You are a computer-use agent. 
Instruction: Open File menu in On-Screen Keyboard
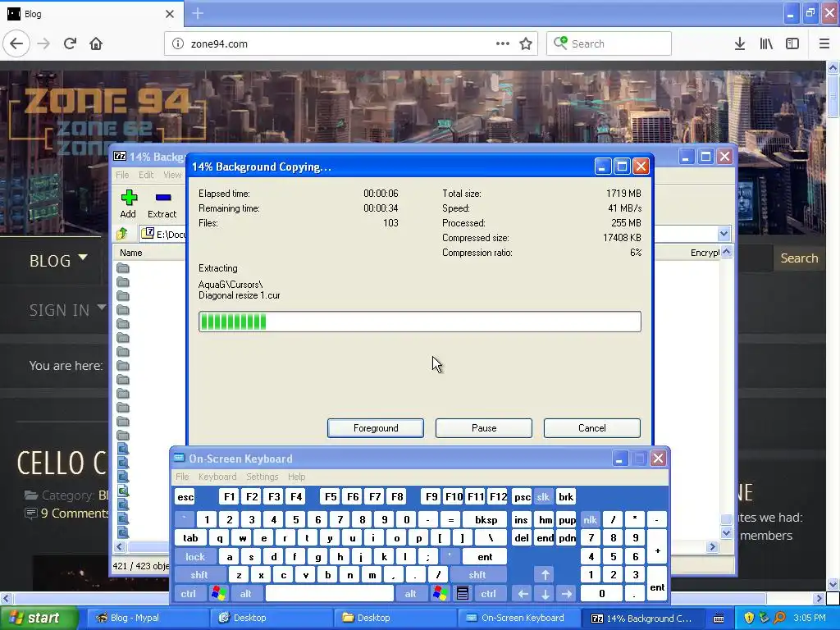coord(182,477)
